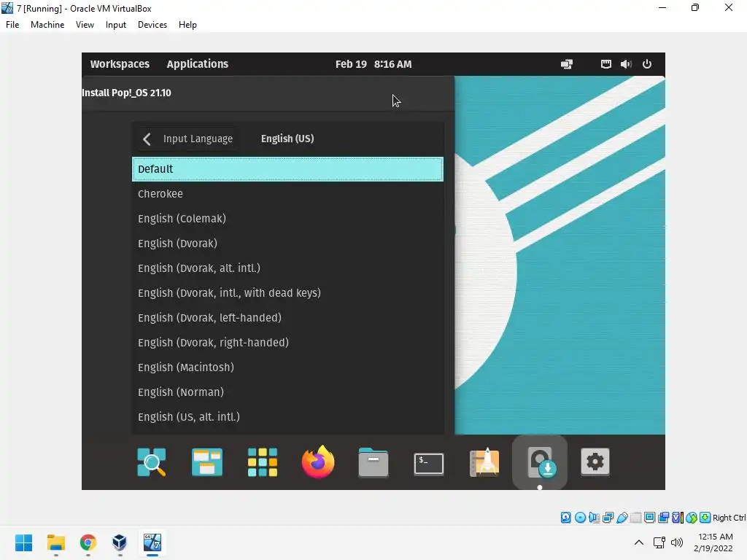Image resolution: width=747 pixels, height=560 pixels.
Task: Open the power menu icon in top bar
Action: point(646,64)
